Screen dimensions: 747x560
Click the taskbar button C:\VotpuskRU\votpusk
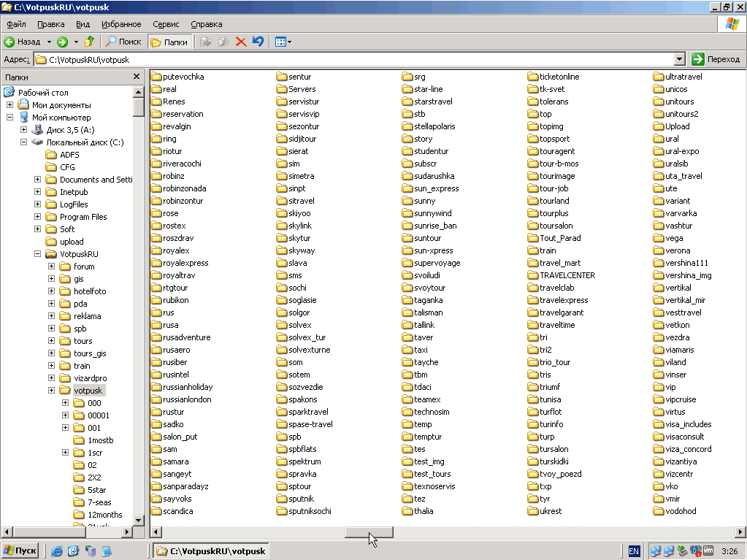pyautogui.click(x=212, y=551)
